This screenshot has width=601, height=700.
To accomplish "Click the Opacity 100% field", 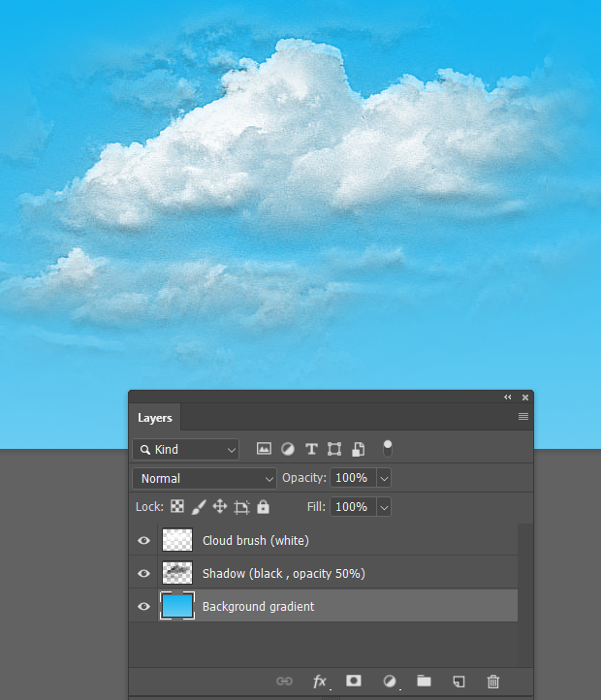I will click(353, 478).
